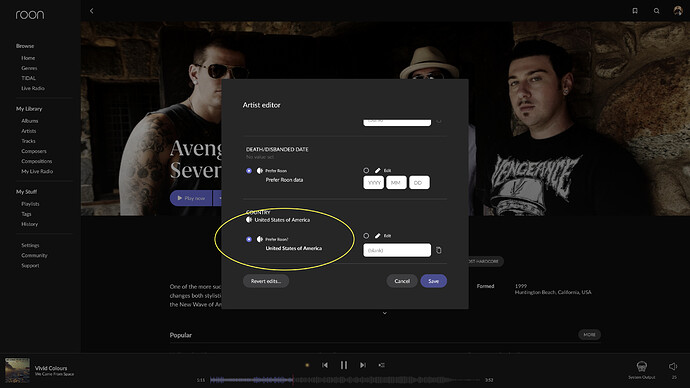Go back with the top-left arrow
This screenshot has width=690, height=388.
92,11
